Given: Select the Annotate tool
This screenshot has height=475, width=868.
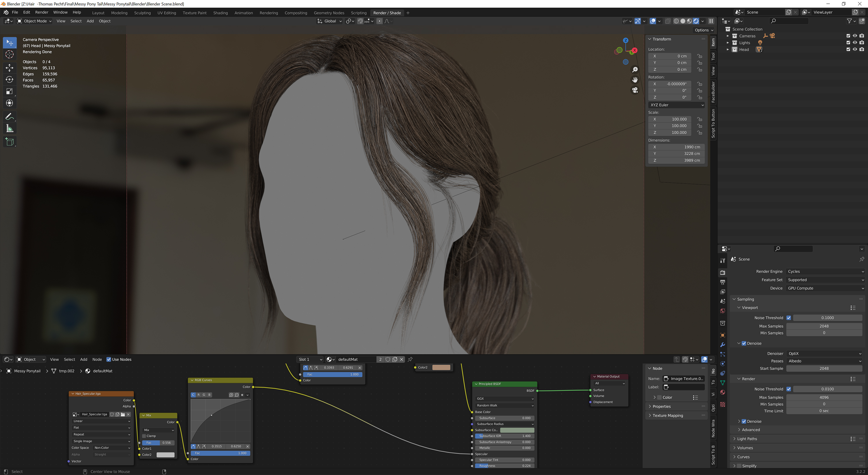Looking at the screenshot, I should click(x=10, y=116).
